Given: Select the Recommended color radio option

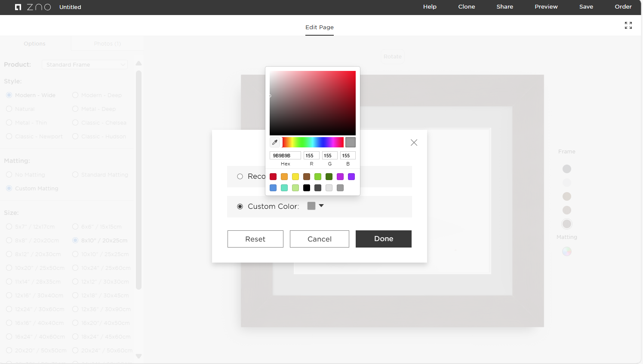Looking at the screenshot, I should point(240,177).
